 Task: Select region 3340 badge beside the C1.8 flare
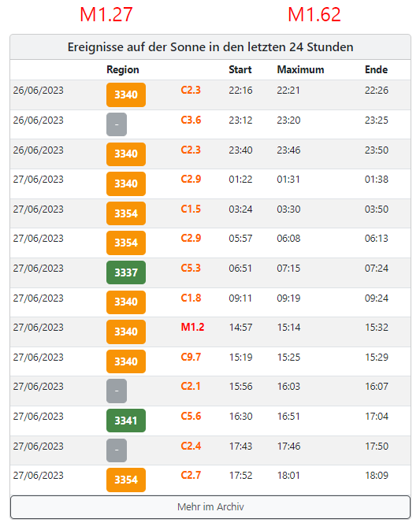tap(126, 302)
